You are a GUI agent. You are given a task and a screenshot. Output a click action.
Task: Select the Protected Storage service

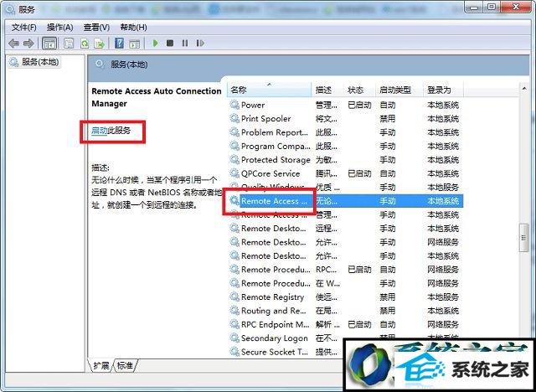click(x=345, y=160)
